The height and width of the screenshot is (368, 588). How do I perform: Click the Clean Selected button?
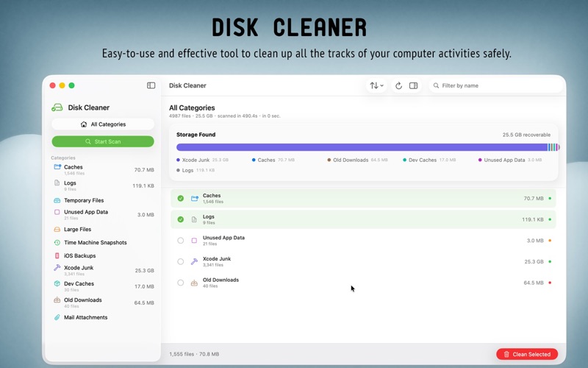tap(527, 354)
